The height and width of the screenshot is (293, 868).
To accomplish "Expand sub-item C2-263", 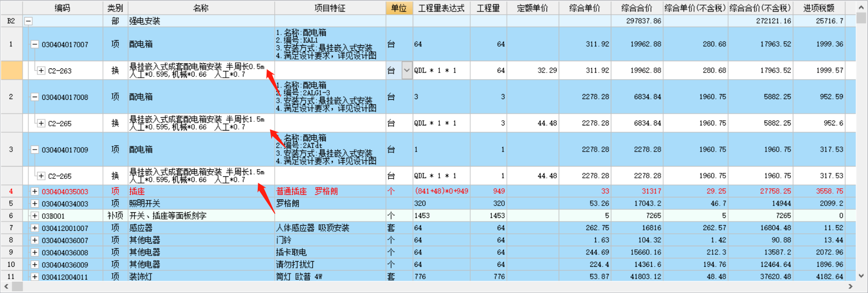I will 41,70.
